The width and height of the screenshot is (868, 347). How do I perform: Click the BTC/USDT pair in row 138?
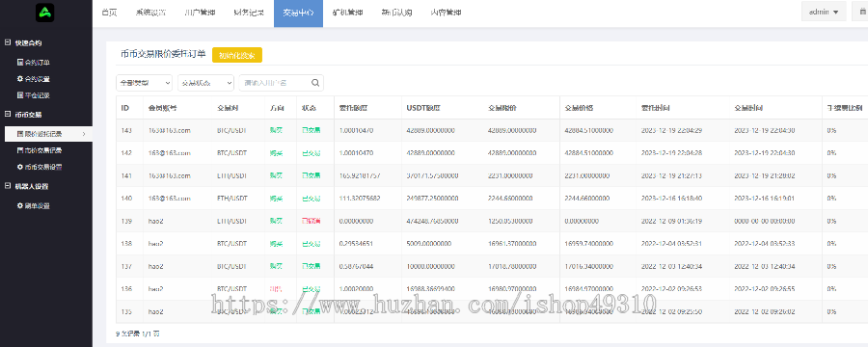tap(231, 244)
